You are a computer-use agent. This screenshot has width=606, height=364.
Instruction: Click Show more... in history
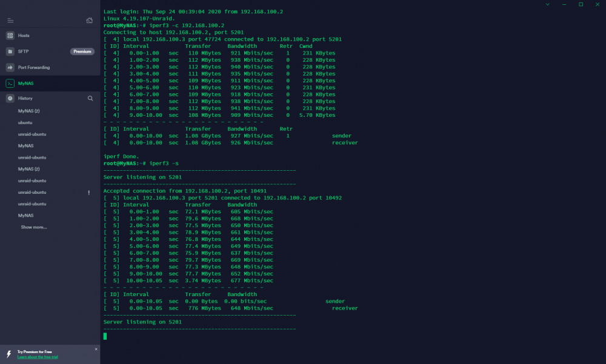tap(34, 227)
